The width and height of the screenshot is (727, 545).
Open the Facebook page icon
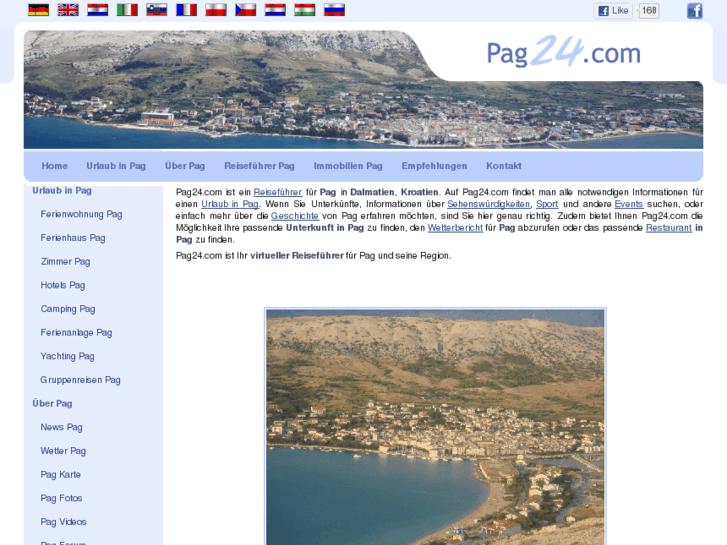[x=695, y=11]
